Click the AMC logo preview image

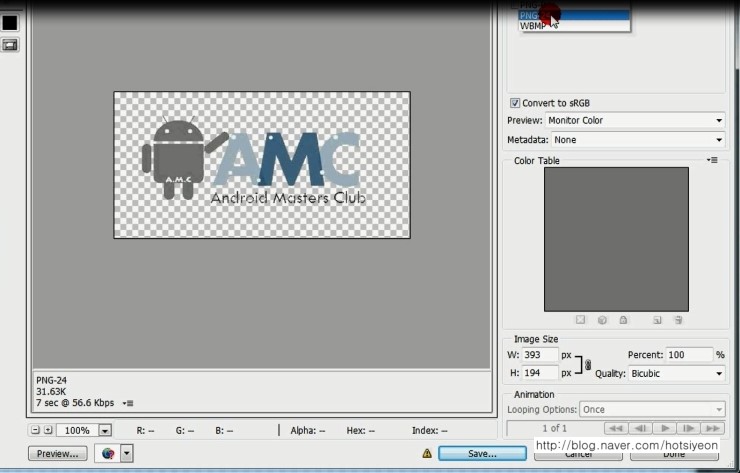click(x=262, y=165)
